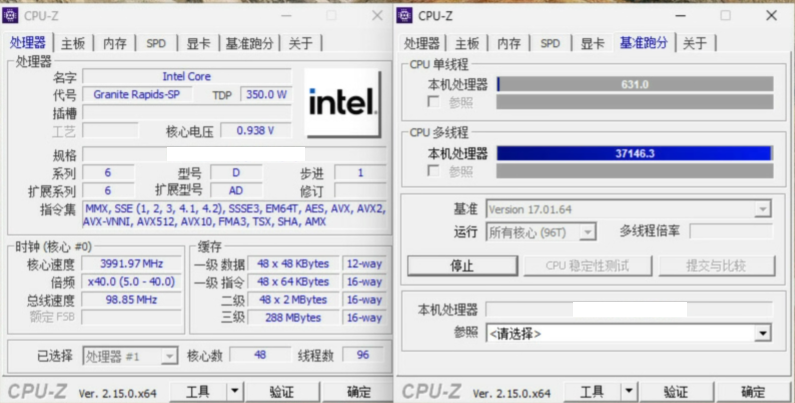Click the Intel logo image

(x=343, y=103)
